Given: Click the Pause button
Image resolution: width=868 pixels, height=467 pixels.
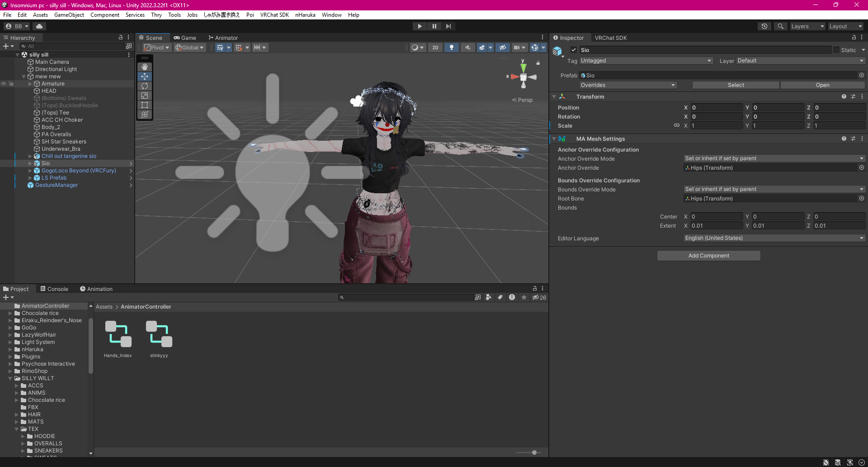Looking at the screenshot, I should pyautogui.click(x=434, y=26).
